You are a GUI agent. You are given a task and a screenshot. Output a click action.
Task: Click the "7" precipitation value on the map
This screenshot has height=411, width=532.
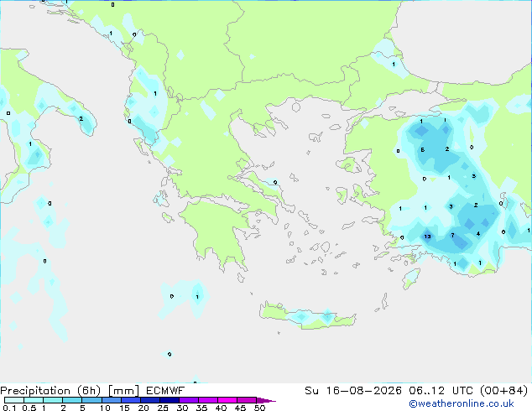pos(452,235)
